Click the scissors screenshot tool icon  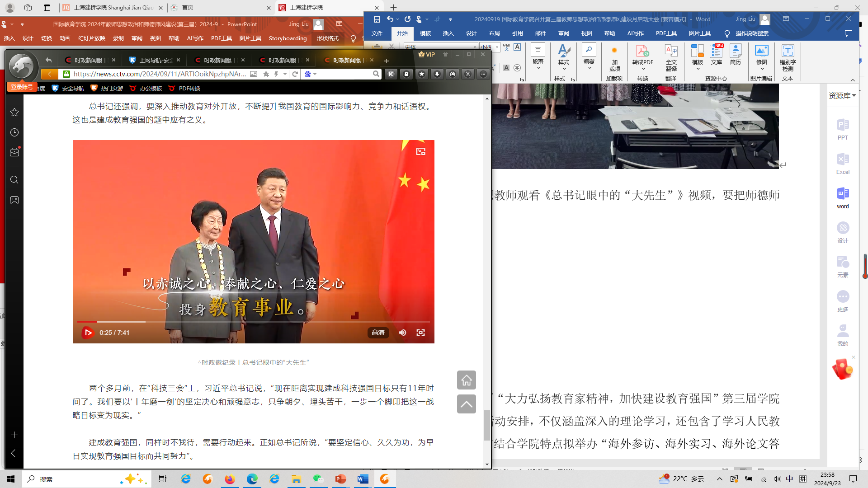tap(468, 74)
